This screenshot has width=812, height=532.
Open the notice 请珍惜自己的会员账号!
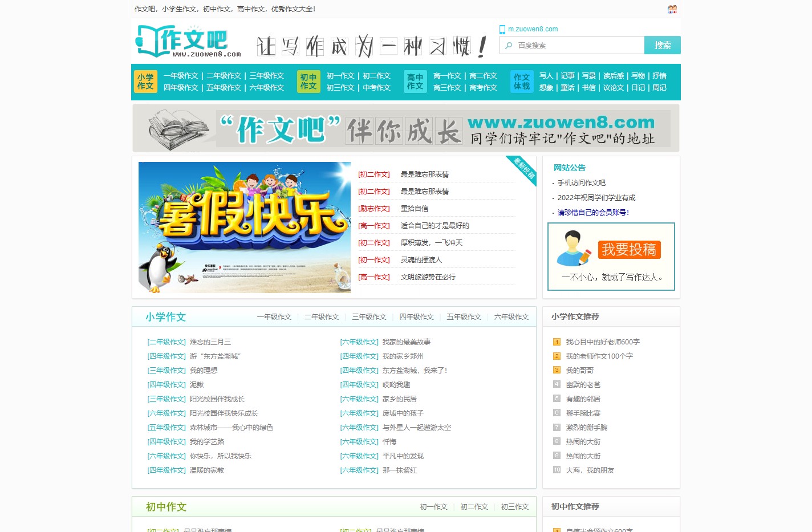tap(593, 213)
